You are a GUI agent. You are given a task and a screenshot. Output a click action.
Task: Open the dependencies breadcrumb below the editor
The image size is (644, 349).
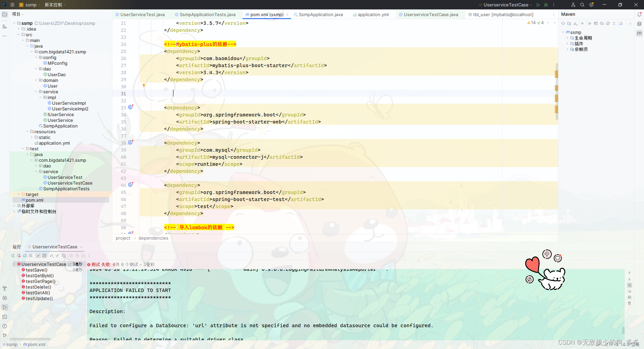(153, 238)
